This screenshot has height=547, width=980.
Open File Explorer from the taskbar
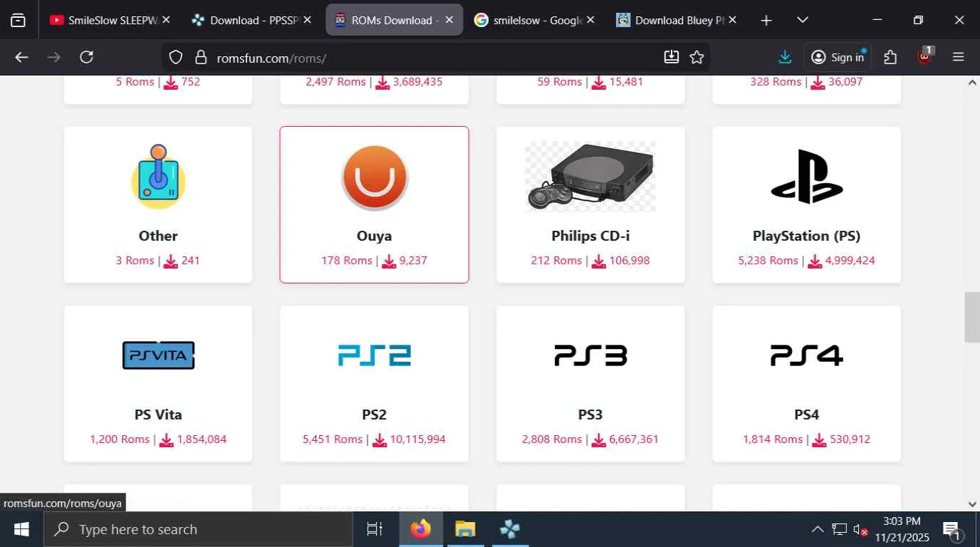point(465,529)
